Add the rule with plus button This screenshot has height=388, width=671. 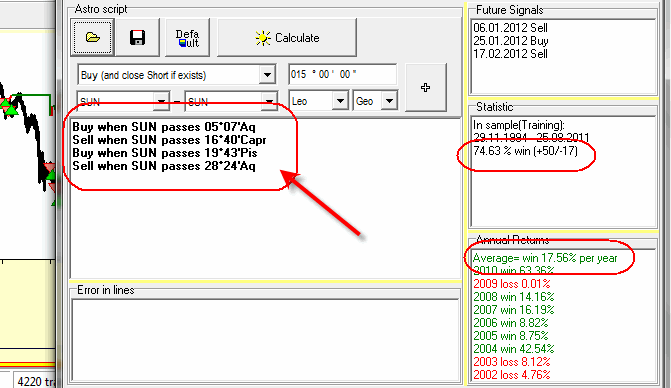click(425, 88)
